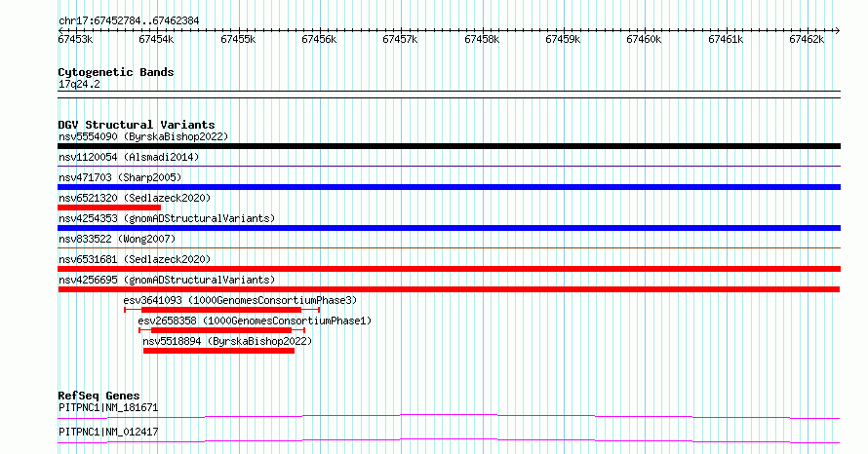Select the nsv6521320 (Sedlazeck2020) label

[135, 198]
